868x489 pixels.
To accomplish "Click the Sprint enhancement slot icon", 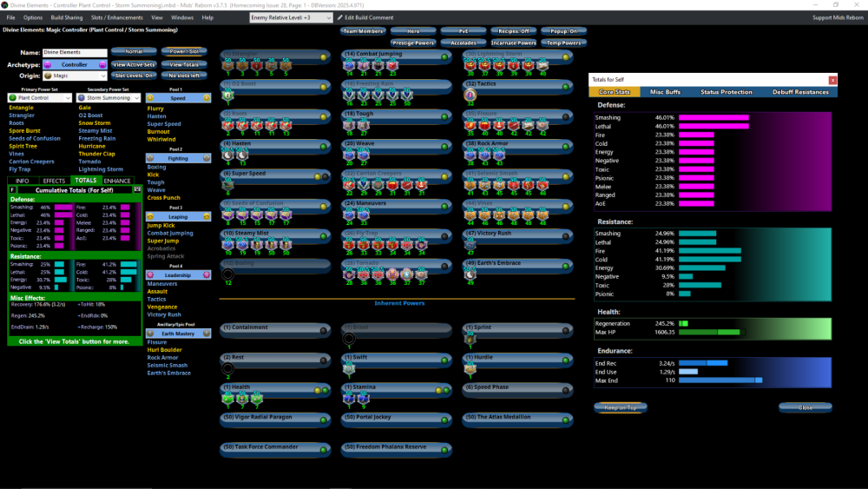I will coord(470,339).
